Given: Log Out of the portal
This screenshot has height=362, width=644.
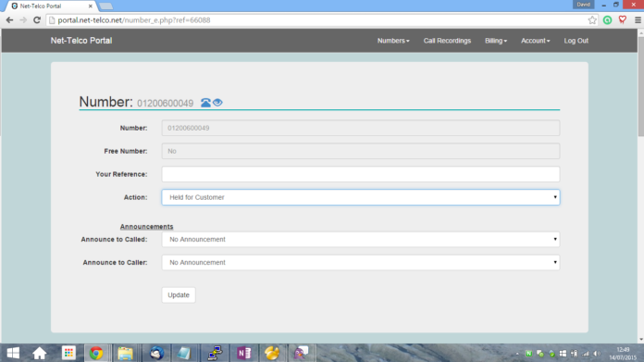Looking at the screenshot, I should pos(576,41).
